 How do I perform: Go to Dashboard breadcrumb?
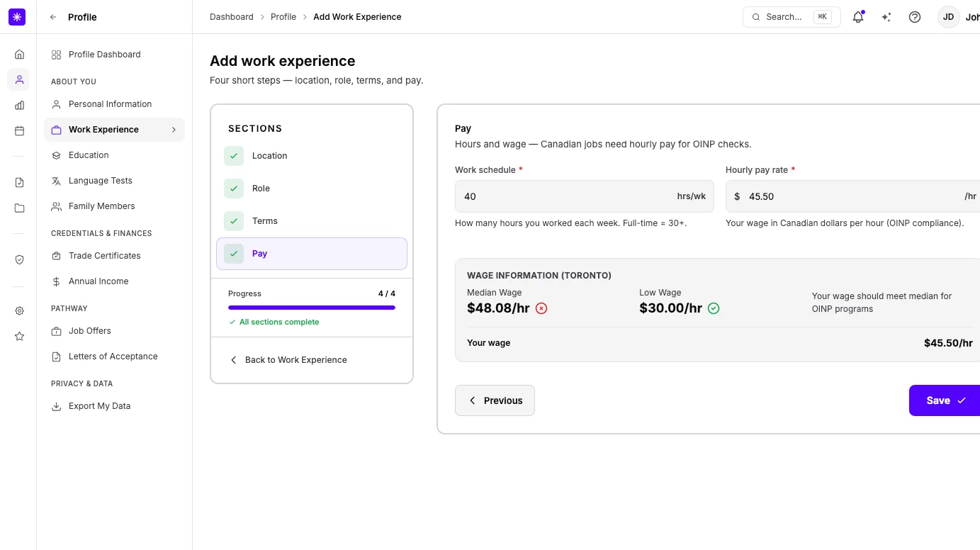point(231,17)
